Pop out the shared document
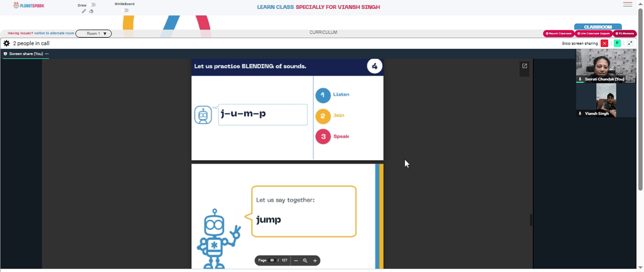This screenshot has width=644, height=272. 524,66
